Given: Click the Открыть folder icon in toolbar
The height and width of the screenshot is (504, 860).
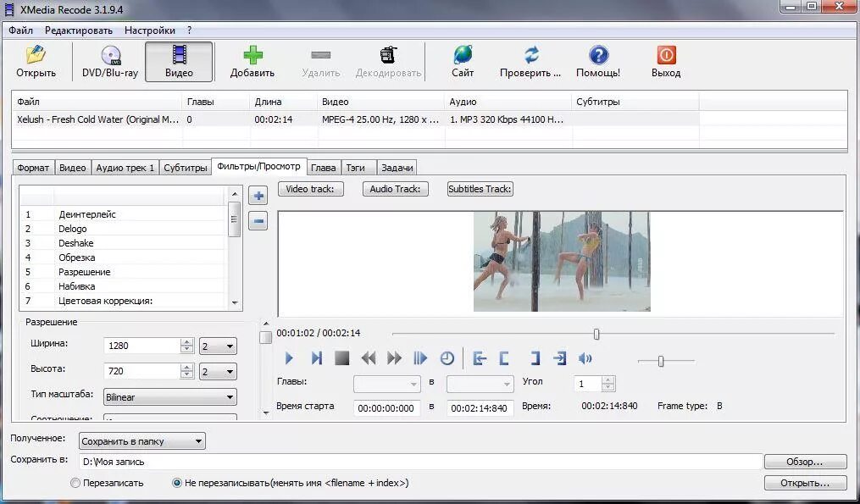Looking at the screenshot, I should coord(36,55).
